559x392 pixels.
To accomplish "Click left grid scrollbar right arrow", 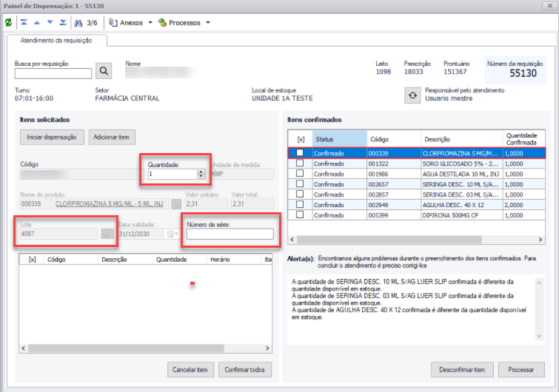I will 267,348.
